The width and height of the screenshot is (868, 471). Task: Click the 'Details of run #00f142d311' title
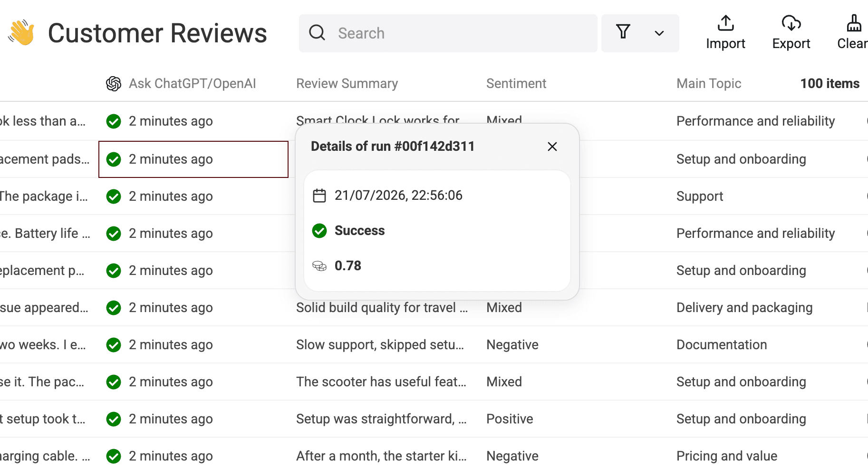[x=393, y=147]
